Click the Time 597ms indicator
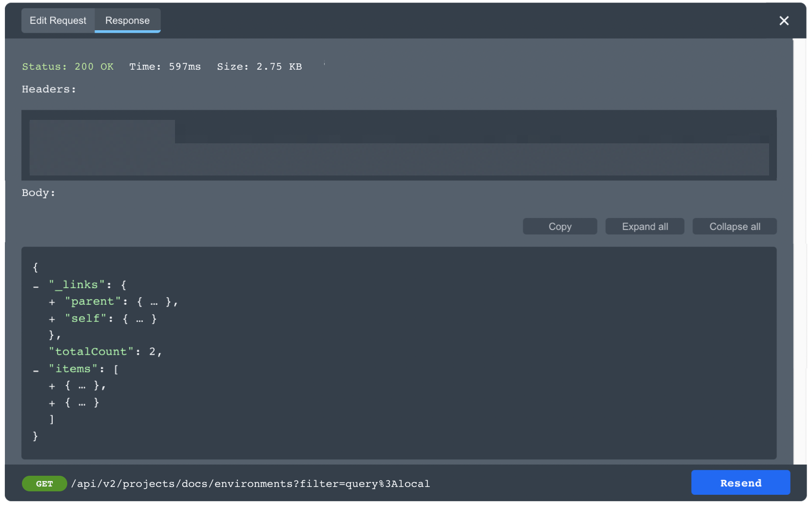The height and width of the screenshot is (505, 812). [x=165, y=66]
